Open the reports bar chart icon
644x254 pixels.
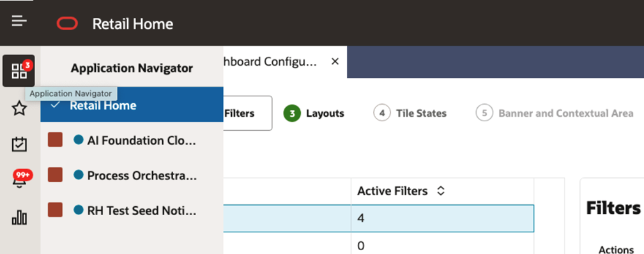click(19, 218)
